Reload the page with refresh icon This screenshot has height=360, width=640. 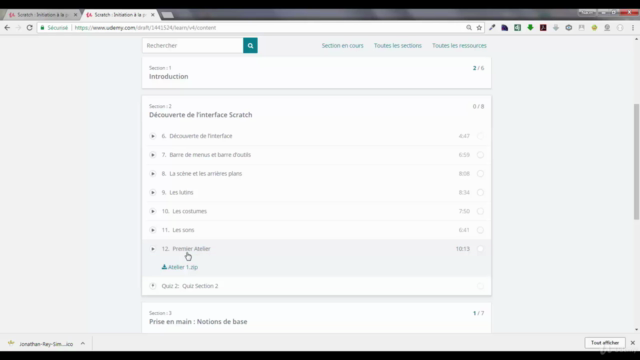29,28
